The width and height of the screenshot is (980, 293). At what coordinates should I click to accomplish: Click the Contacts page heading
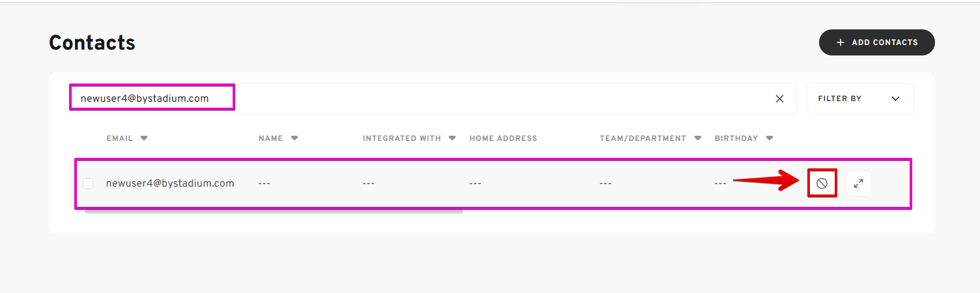coord(92,43)
